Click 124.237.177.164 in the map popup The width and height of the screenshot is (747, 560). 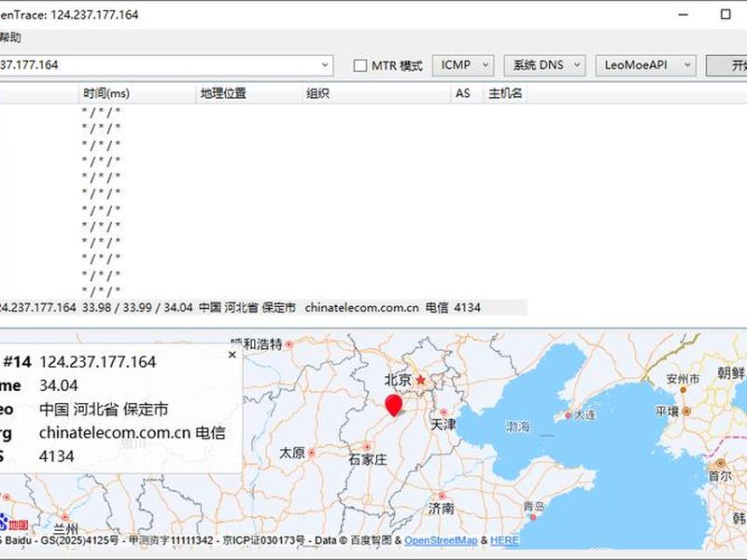click(98, 362)
